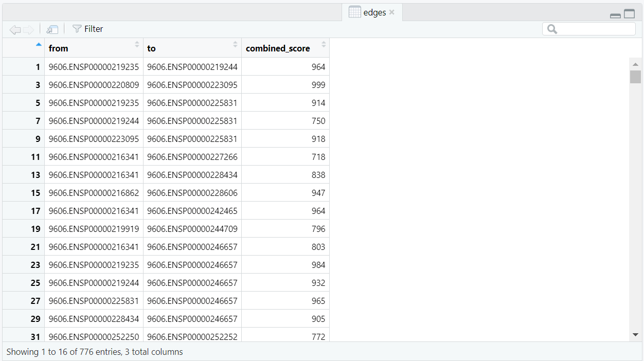Select the combined_score cell with 999
Viewport: 644px width, 361px height.
(285, 85)
